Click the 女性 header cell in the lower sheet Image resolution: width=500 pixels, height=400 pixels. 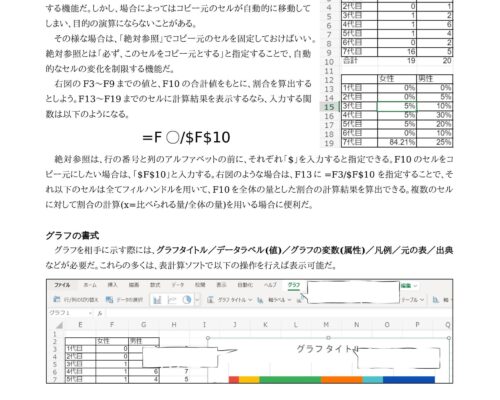(x=112, y=341)
